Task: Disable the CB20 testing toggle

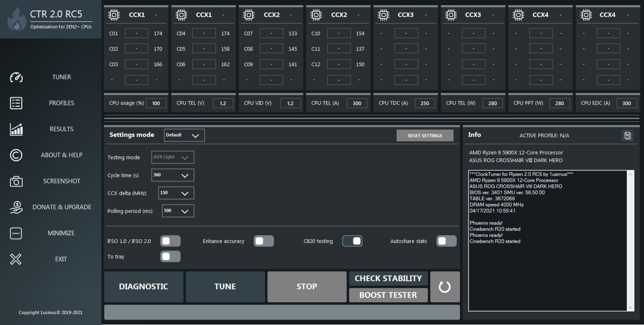Action: 352,241
